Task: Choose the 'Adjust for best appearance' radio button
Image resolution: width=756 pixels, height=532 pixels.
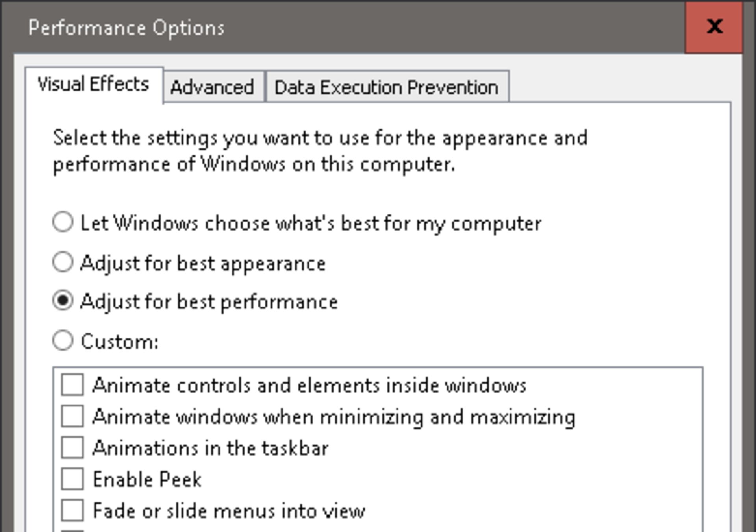Action: tap(63, 262)
